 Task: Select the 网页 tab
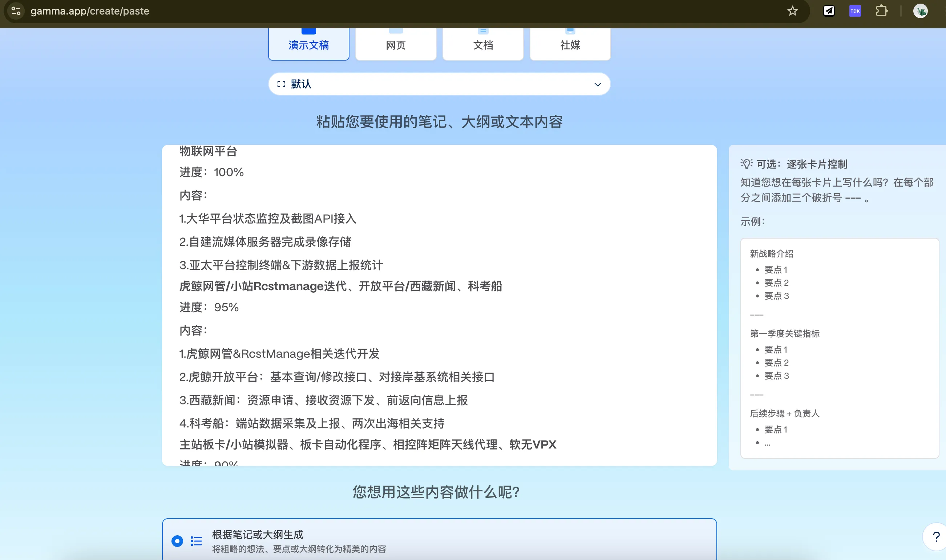pyautogui.click(x=396, y=44)
